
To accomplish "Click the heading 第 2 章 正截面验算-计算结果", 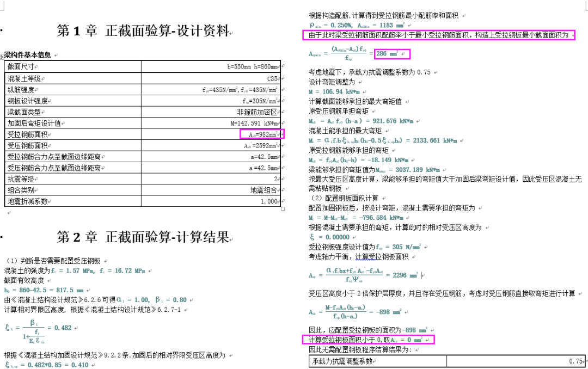I will coord(144,237).
